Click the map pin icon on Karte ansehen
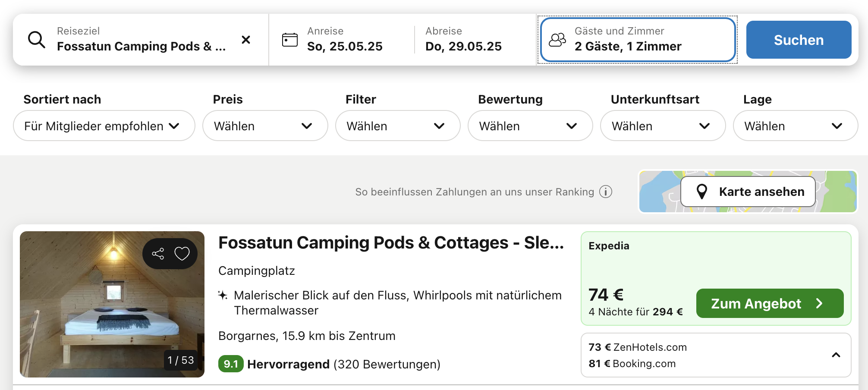 [702, 192]
